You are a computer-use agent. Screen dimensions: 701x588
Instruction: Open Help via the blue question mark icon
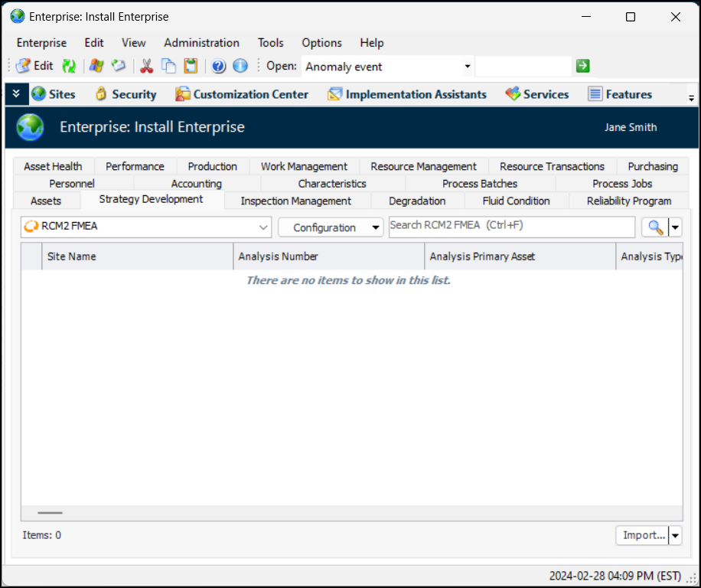tap(219, 67)
